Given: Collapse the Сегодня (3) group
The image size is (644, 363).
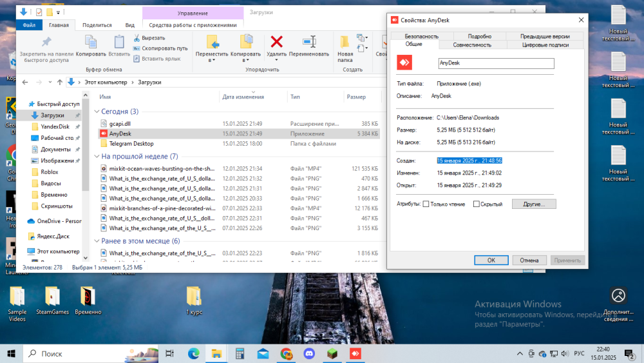Looking at the screenshot, I should pos(97,112).
